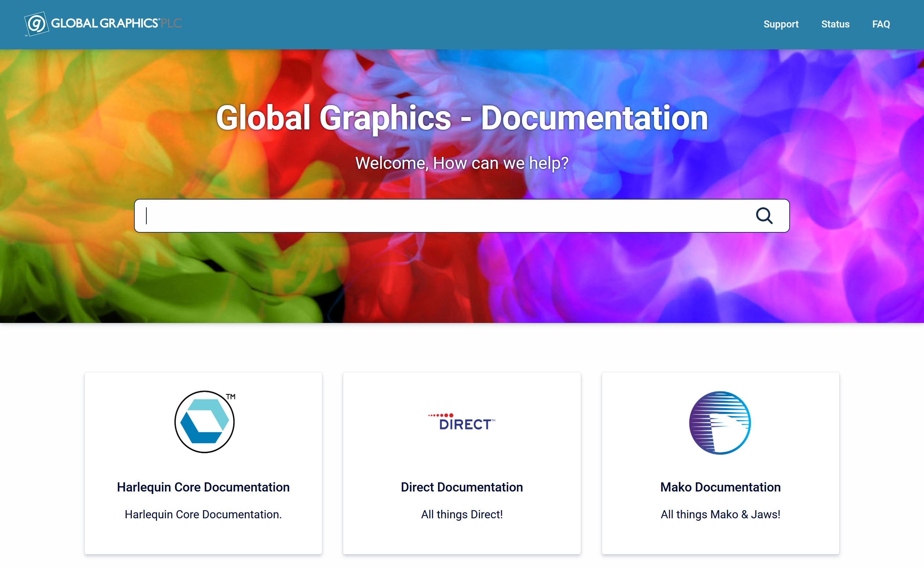
Task: Click the 'All things Direct!' description
Action: point(462,514)
